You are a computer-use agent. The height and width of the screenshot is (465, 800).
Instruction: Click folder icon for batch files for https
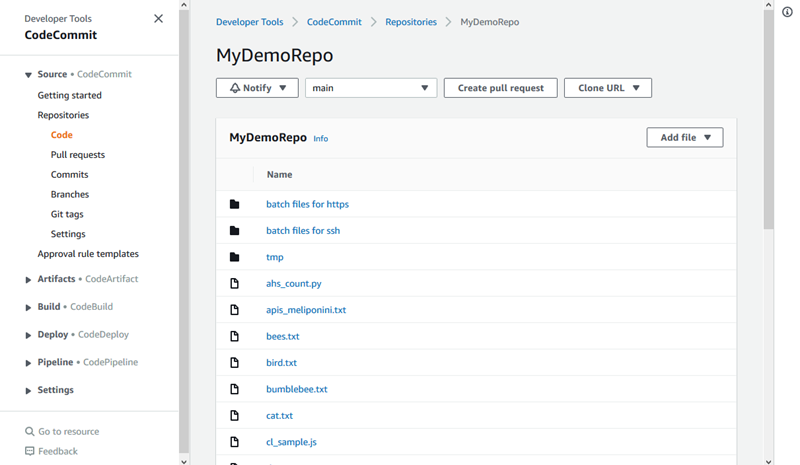point(235,204)
